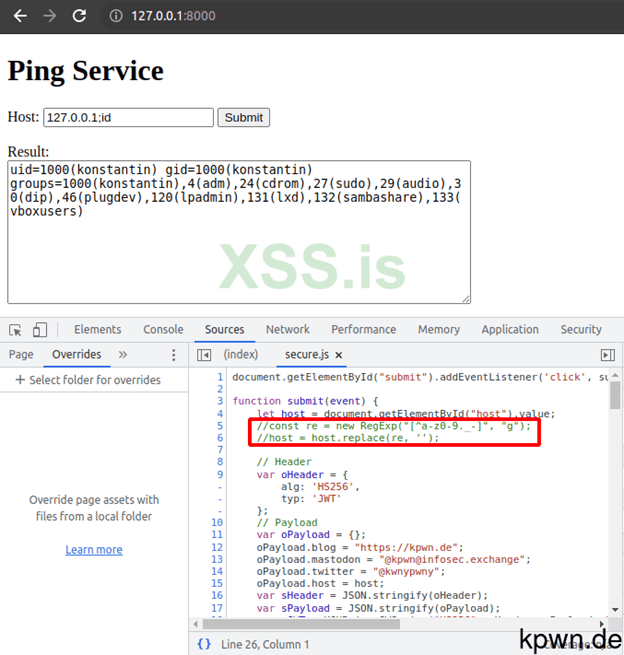The image size is (624, 655).
Task: Click the address bar showing 127.0.0.1:8000
Action: click(173, 16)
